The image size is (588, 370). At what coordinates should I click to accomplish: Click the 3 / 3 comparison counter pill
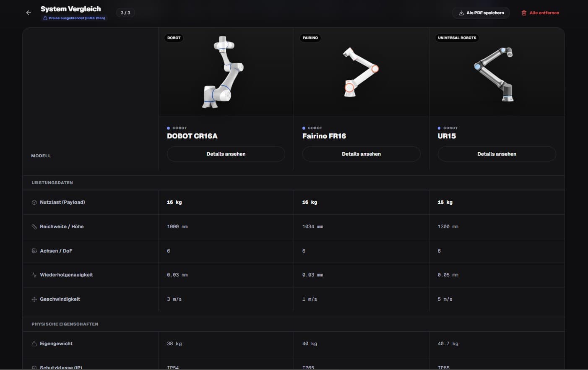pyautogui.click(x=125, y=13)
